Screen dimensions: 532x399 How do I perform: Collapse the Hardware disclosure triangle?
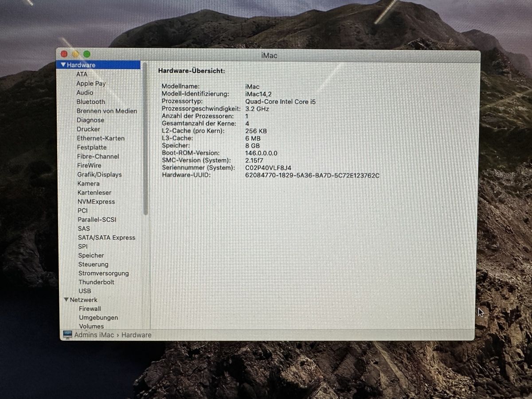point(63,65)
